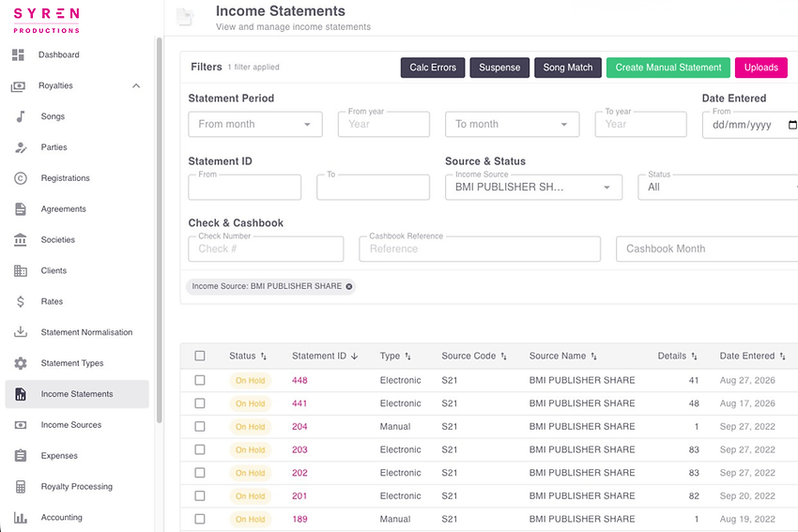Click the Song Match button

(x=568, y=68)
